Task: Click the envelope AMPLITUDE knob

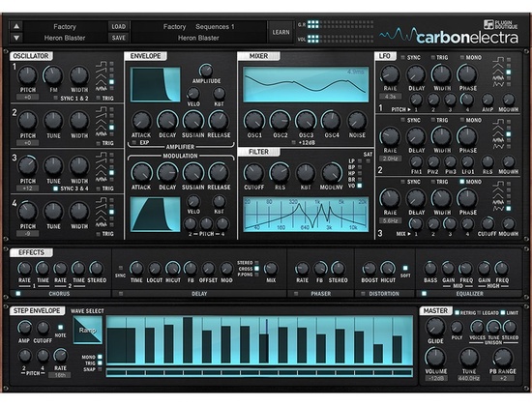Action: [x=206, y=71]
